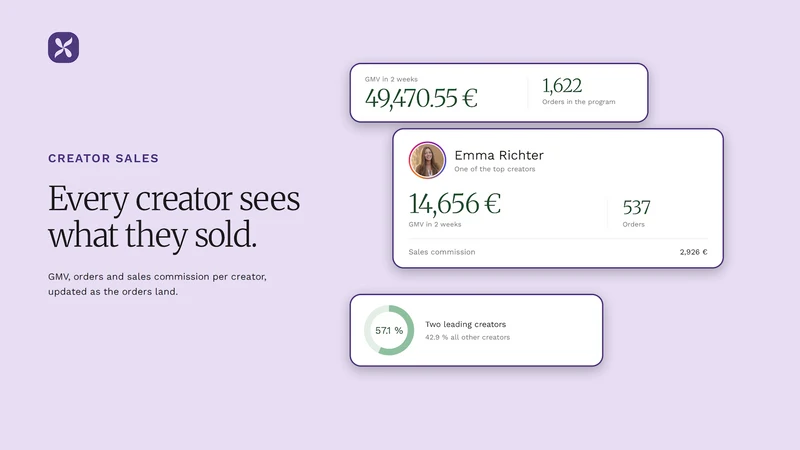The width and height of the screenshot is (800, 450).
Task: Click the Sales commission row label
Action: (442, 252)
